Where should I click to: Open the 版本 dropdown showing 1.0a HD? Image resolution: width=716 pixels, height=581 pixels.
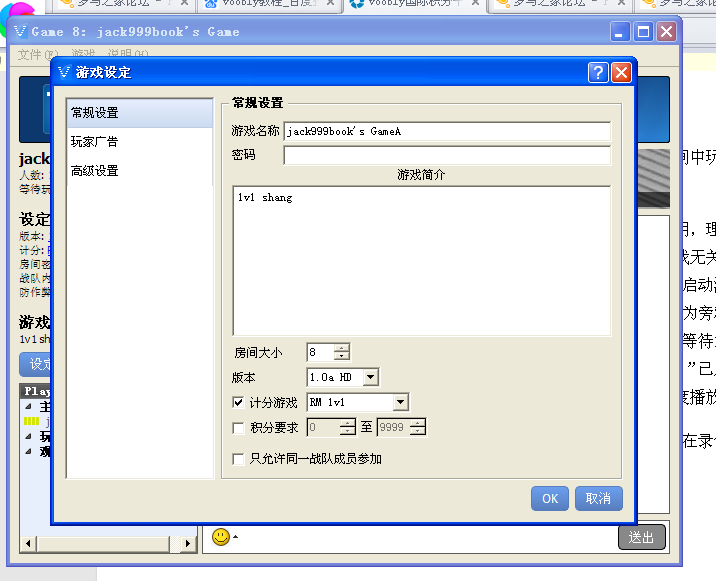(x=370, y=377)
